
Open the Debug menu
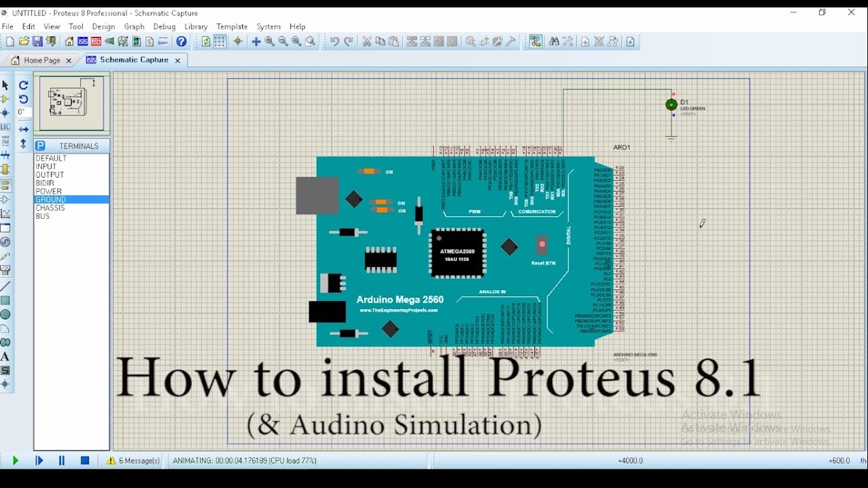pyautogui.click(x=164, y=26)
